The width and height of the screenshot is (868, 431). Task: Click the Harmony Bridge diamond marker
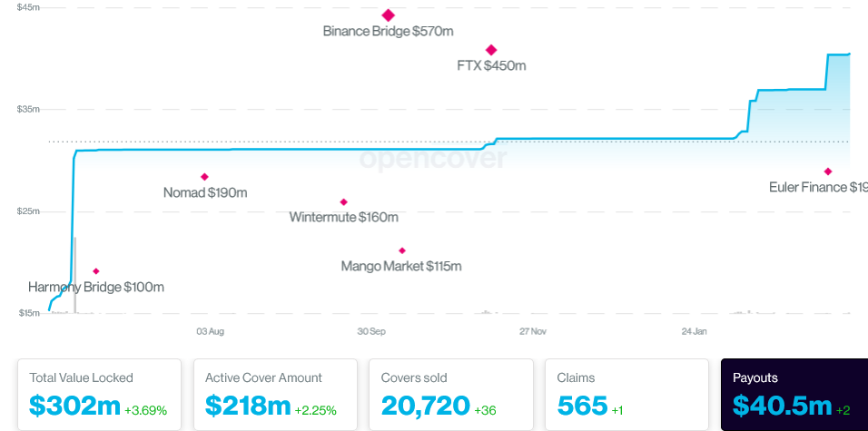96,271
